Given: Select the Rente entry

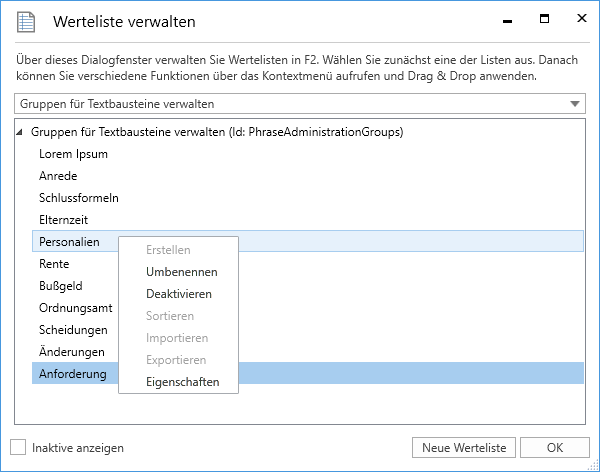Looking at the screenshot, I should tap(54, 264).
